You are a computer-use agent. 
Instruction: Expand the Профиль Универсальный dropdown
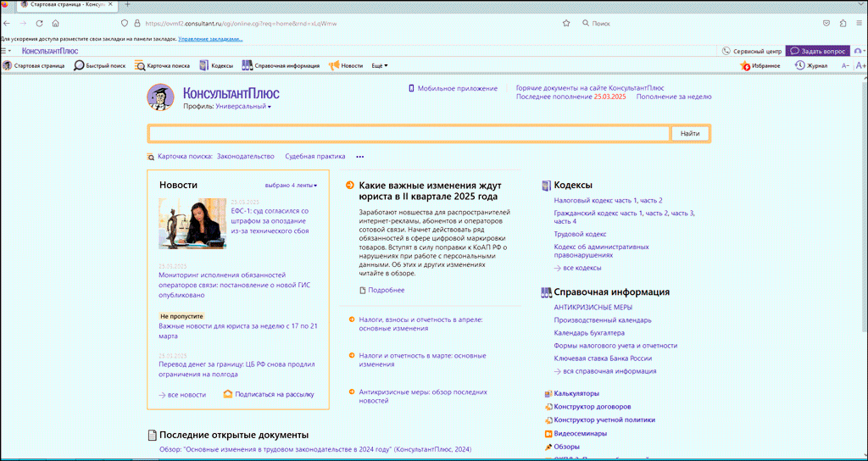243,106
